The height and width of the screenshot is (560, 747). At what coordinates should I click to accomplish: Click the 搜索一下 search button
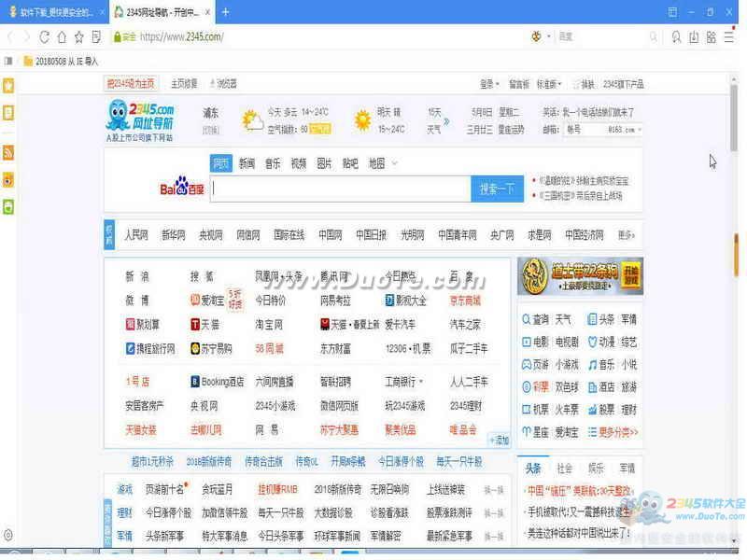pos(497,189)
